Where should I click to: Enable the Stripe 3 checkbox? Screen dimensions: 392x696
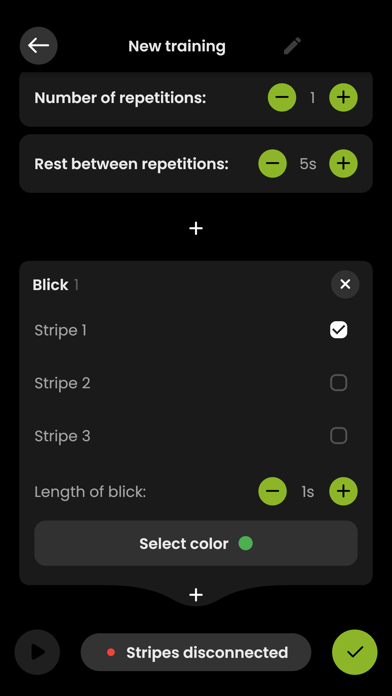click(339, 435)
